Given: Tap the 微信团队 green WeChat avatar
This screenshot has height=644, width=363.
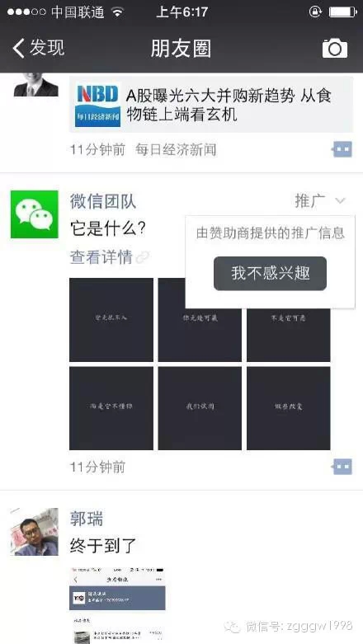Looking at the screenshot, I should click(x=35, y=214).
